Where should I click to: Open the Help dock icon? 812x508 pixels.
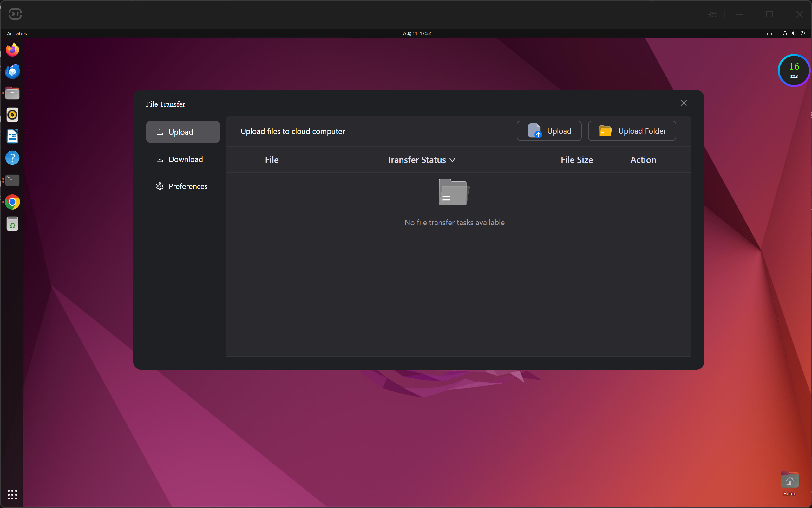[12, 158]
